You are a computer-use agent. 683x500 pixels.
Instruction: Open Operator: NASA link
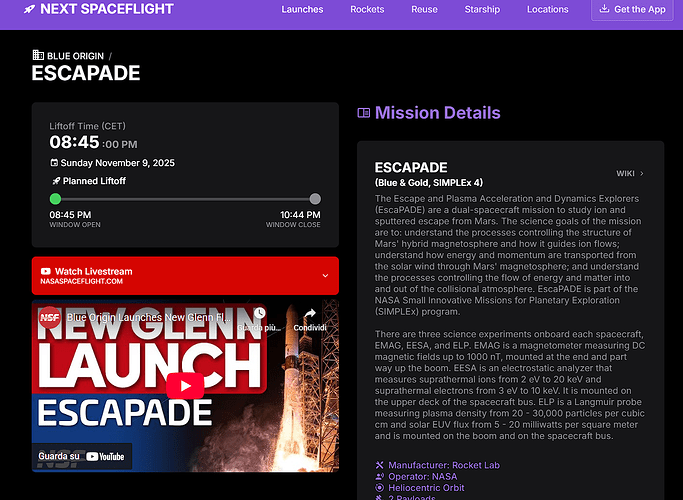[x=423, y=476]
